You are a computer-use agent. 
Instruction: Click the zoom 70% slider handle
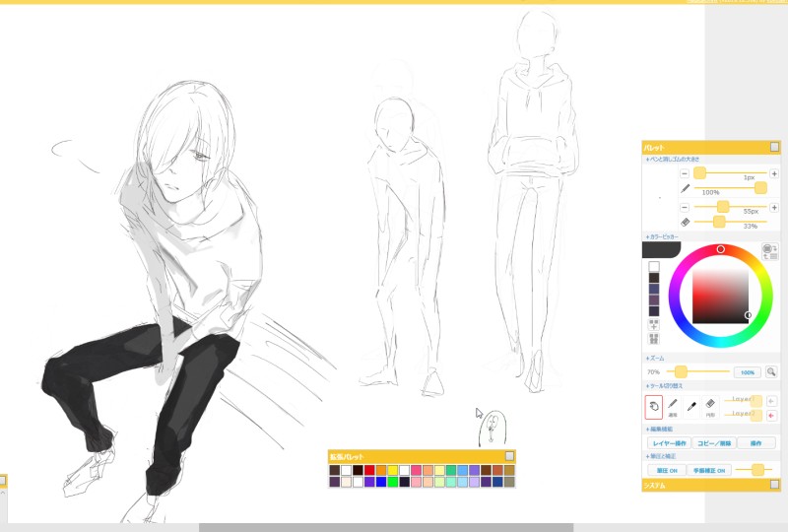pyautogui.click(x=681, y=371)
